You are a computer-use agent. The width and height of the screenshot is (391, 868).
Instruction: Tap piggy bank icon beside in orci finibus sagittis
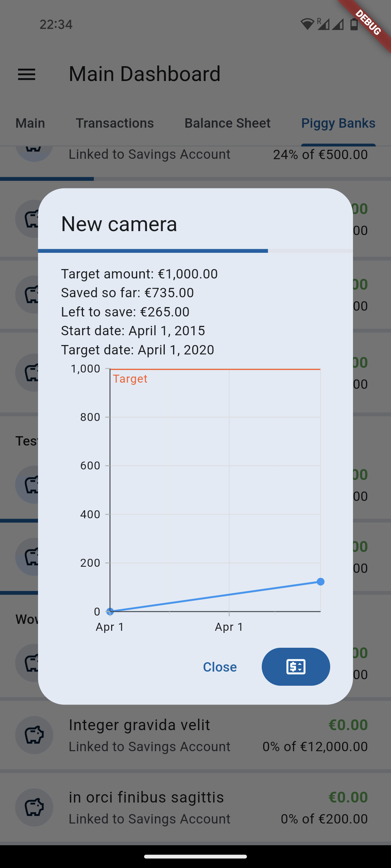(34, 807)
